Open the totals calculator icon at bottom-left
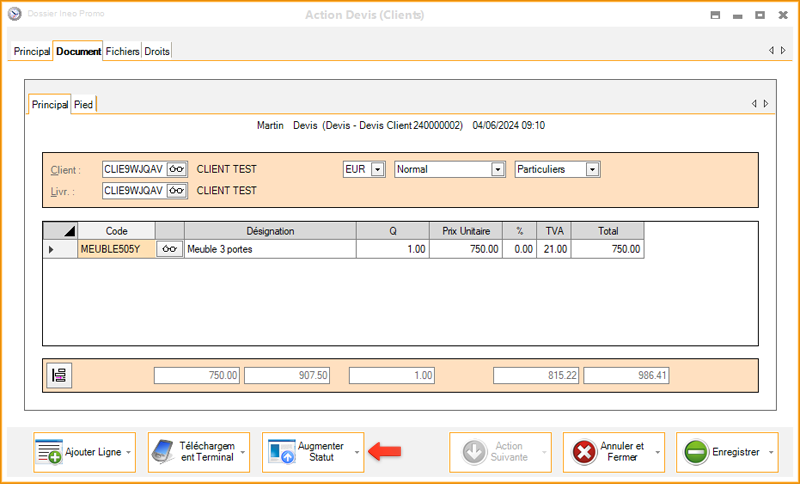The image size is (800, 484). pyautogui.click(x=59, y=376)
